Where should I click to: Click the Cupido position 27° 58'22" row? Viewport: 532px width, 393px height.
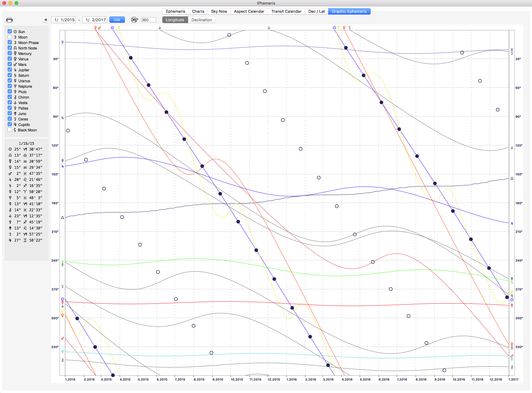26,240
